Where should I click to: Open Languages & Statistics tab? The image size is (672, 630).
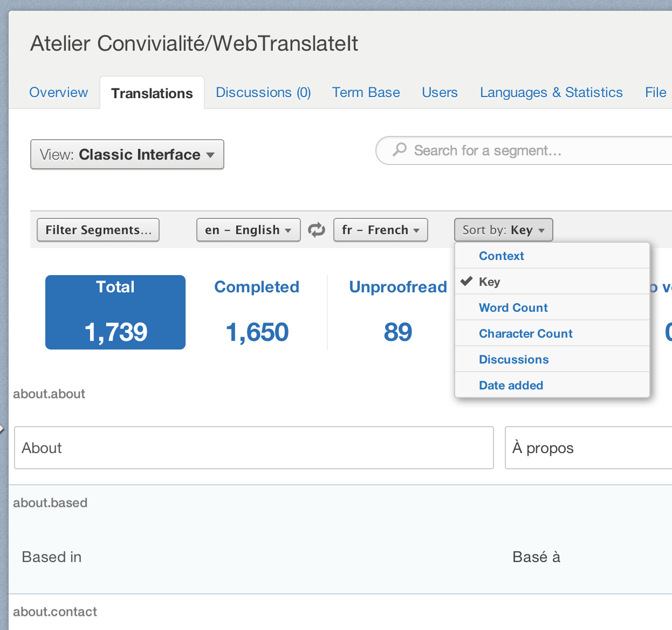551,92
